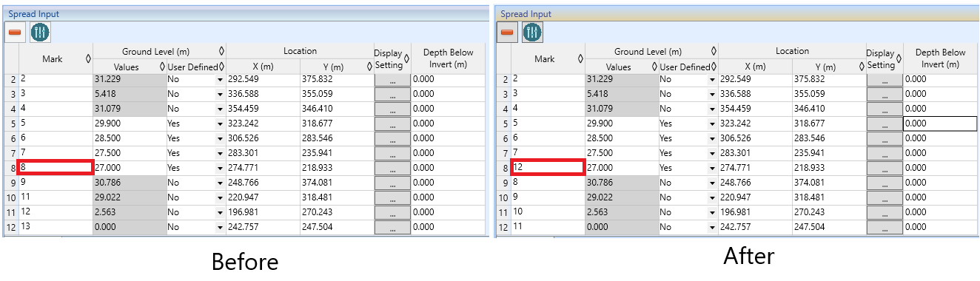Select Mark cell 12 outlined red in After panel
Image resolution: width=980 pixels, height=281 pixels.
coord(548,168)
